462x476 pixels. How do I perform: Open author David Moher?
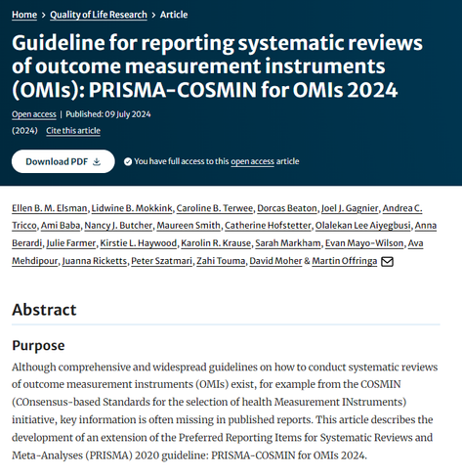pos(275,261)
